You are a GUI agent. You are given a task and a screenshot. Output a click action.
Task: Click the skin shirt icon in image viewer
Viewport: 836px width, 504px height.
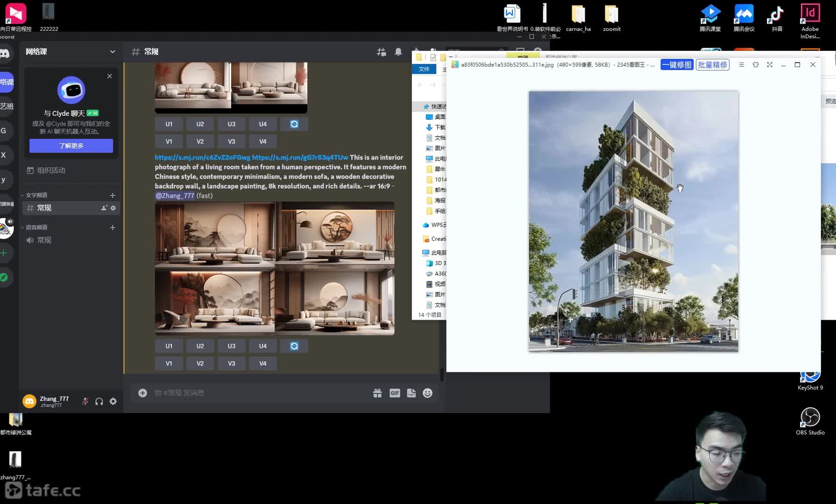(756, 65)
